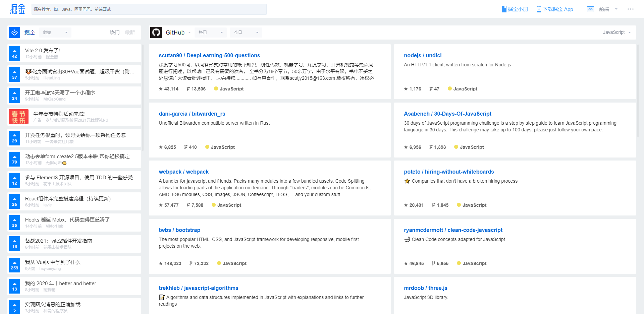Image resolution: width=644 pixels, height=314 pixels.
Task: Open poteto / hiring-without-whiteboards repository
Action: [x=449, y=172]
